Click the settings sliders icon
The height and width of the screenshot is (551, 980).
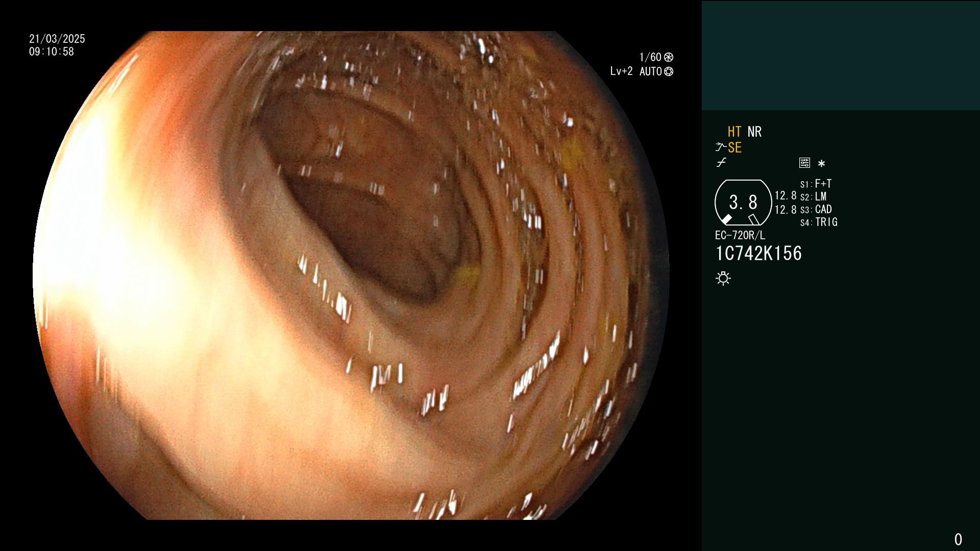pyautogui.click(x=804, y=163)
